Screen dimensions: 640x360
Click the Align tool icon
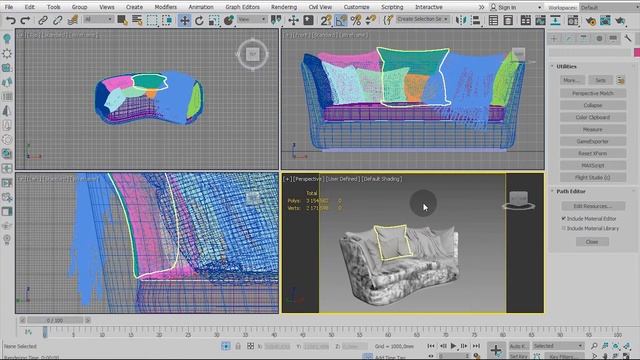pyautogui.click(x=476, y=20)
